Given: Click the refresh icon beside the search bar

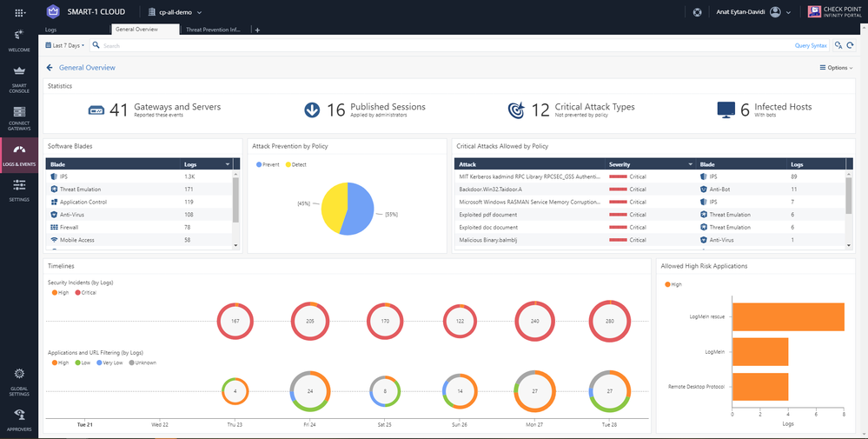Looking at the screenshot, I should pyautogui.click(x=851, y=45).
